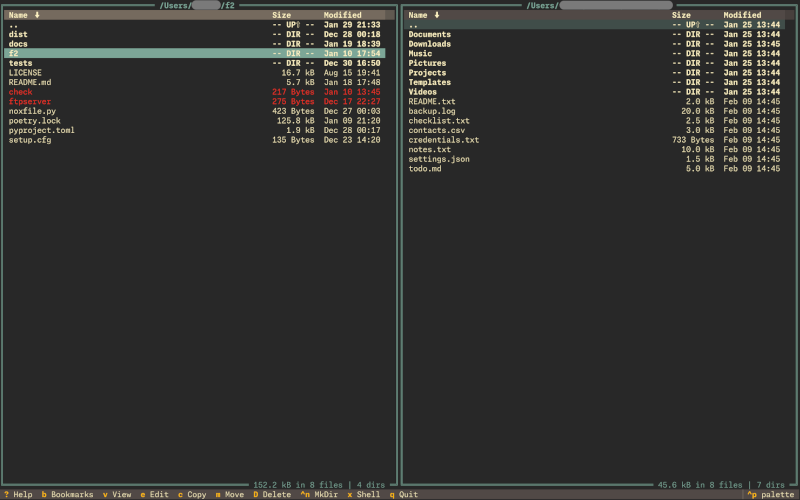800x500 pixels.
Task: Select the parent directory row in right panel
Action: pyautogui.click(x=594, y=24)
